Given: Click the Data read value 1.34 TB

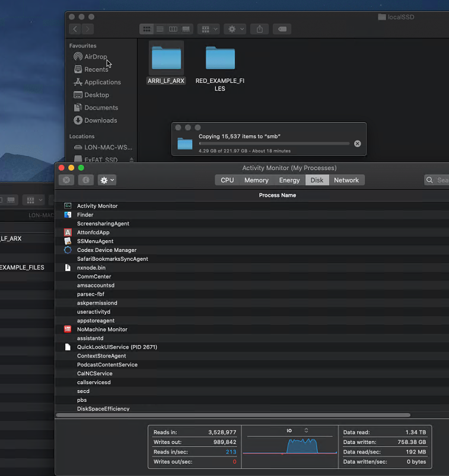Looking at the screenshot, I should [x=416, y=432].
